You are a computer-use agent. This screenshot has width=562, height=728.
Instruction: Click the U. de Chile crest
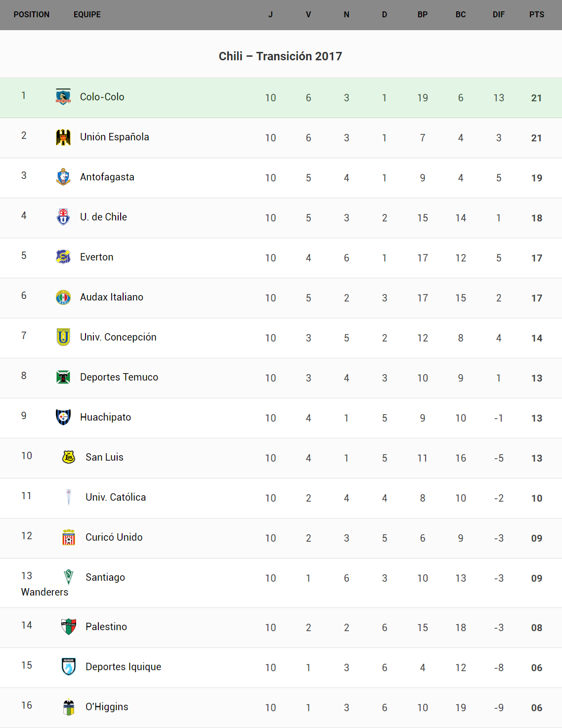63,217
